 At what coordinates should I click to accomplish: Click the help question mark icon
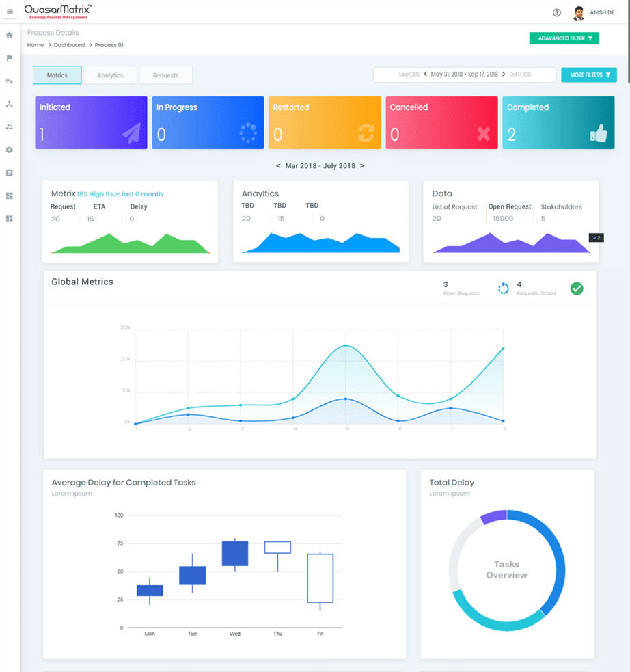[557, 12]
